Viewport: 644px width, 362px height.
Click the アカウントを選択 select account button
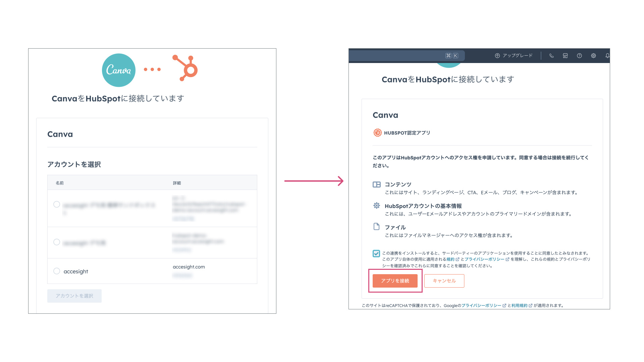point(74,295)
